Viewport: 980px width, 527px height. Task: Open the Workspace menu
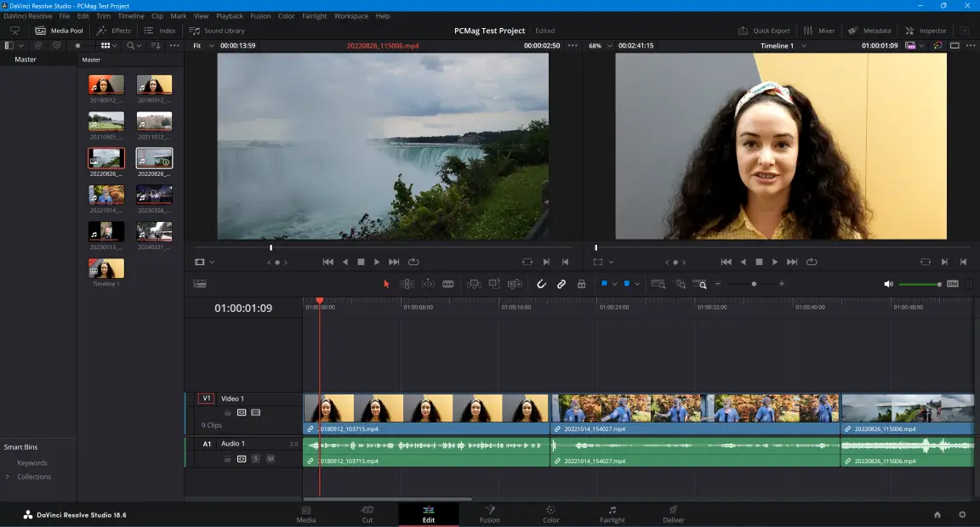point(350,15)
